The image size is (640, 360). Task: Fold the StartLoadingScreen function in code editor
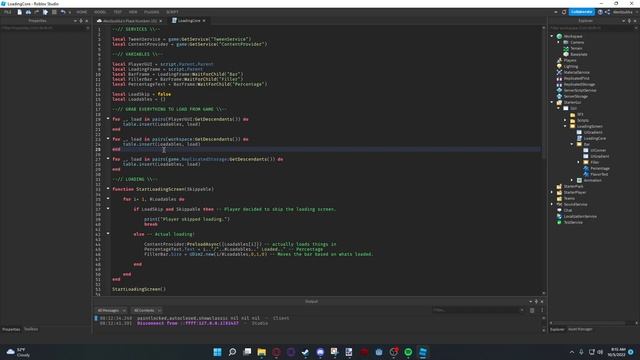click(108, 189)
